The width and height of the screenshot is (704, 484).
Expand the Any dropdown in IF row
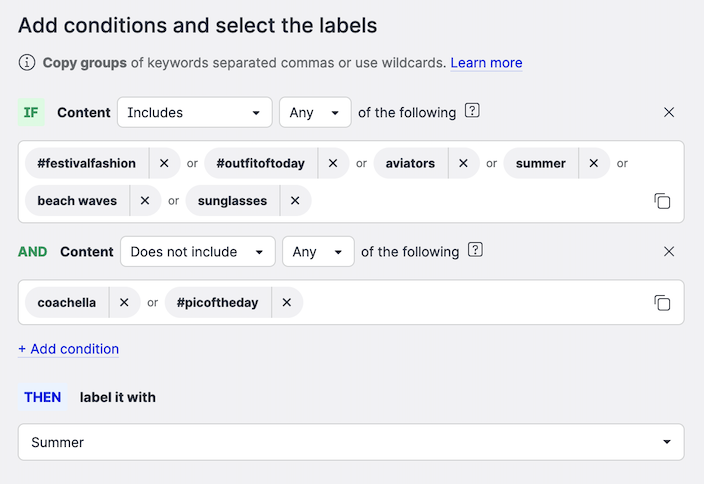(x=314, y=112)
